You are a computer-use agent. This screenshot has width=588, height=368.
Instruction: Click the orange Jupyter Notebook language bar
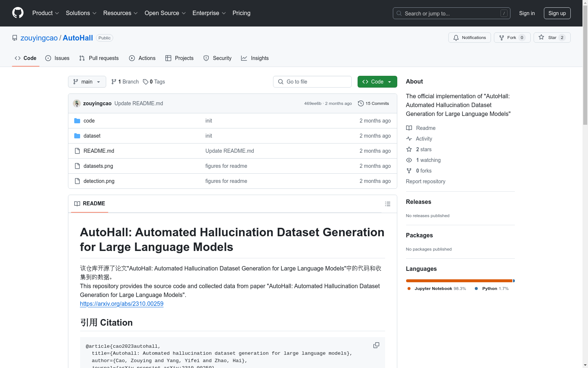[x=459, y=281]
